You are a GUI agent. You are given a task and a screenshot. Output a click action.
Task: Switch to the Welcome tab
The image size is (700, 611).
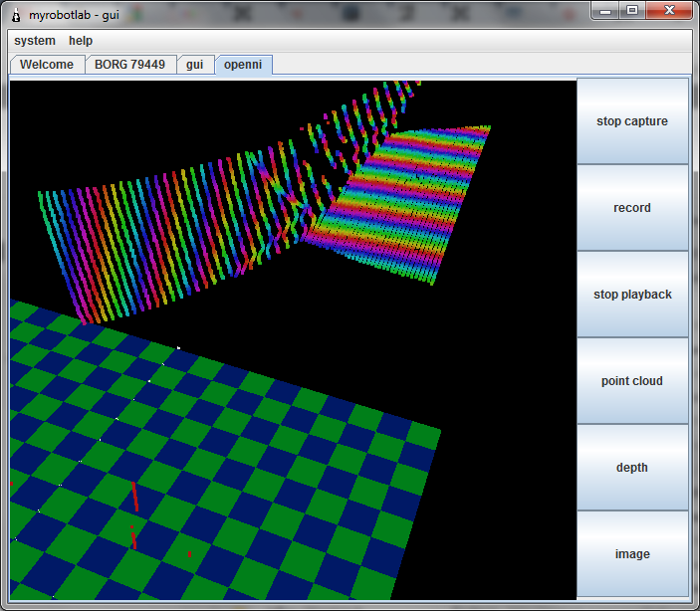(47, 65)
